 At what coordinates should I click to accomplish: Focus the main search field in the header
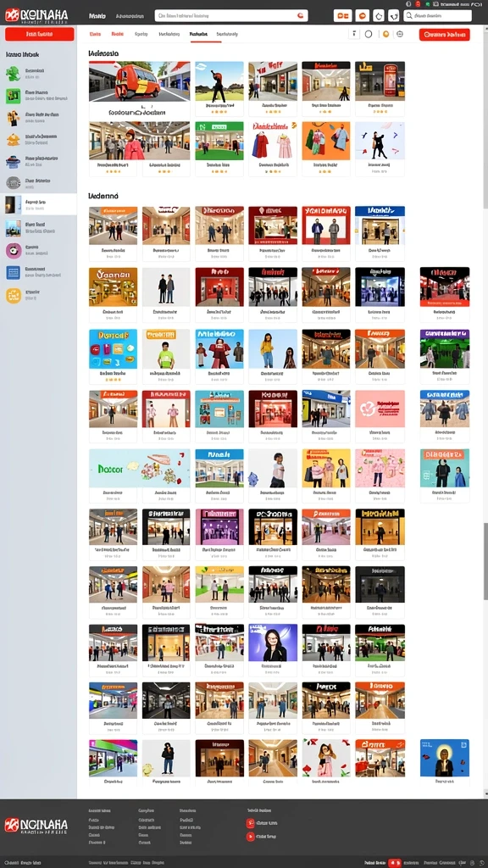(231, 16)
